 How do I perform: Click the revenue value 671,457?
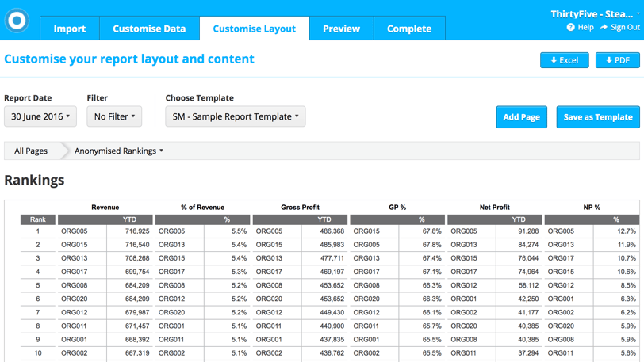(x=137, y=326)
